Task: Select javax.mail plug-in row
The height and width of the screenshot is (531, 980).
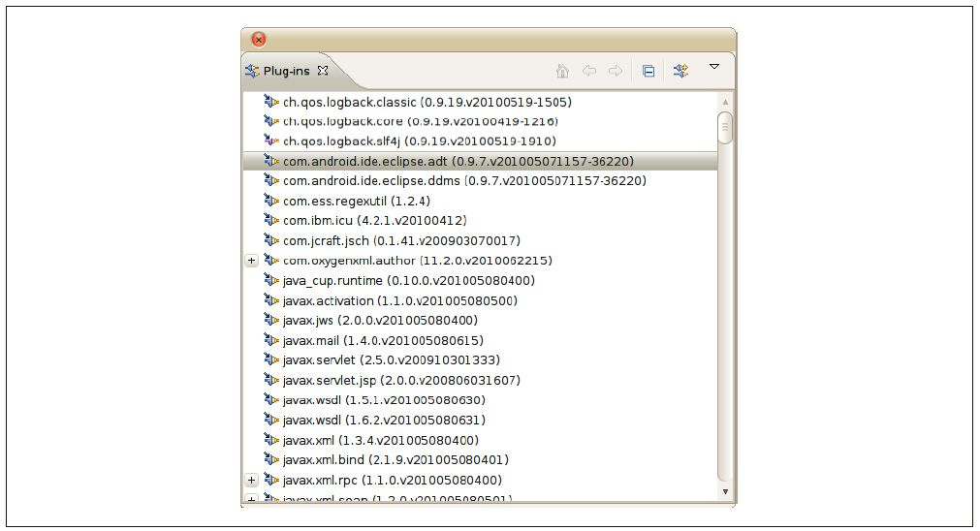Action: coord(480,340)
